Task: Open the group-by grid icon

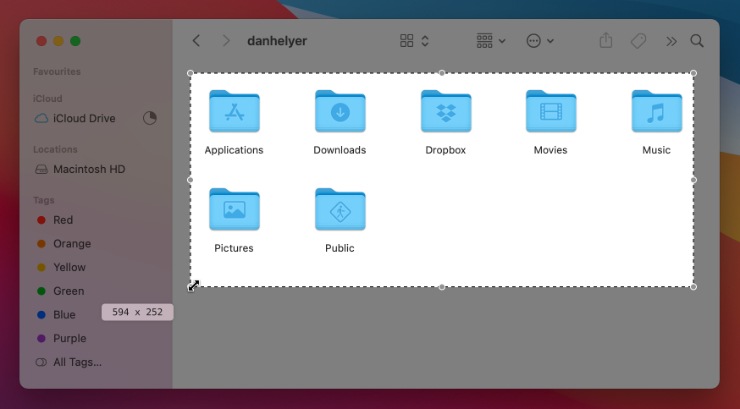Action: click(x=485, y=41)
